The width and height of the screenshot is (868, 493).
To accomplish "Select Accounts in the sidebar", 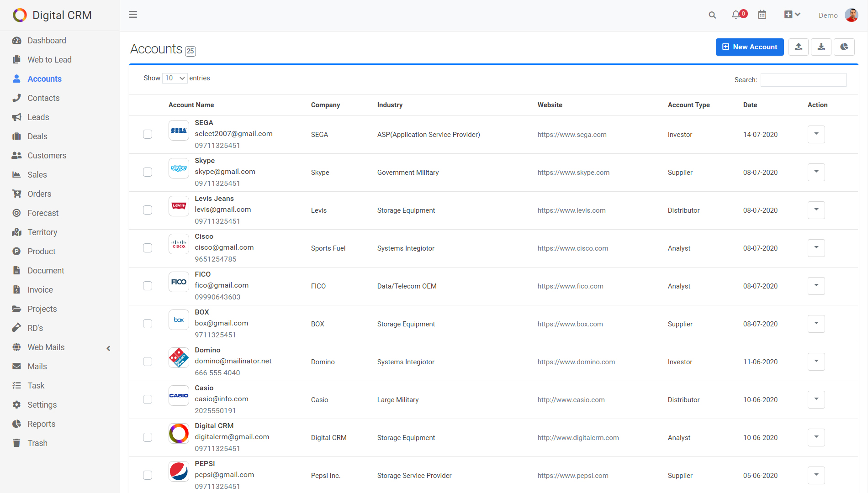I will pos(44,79).
